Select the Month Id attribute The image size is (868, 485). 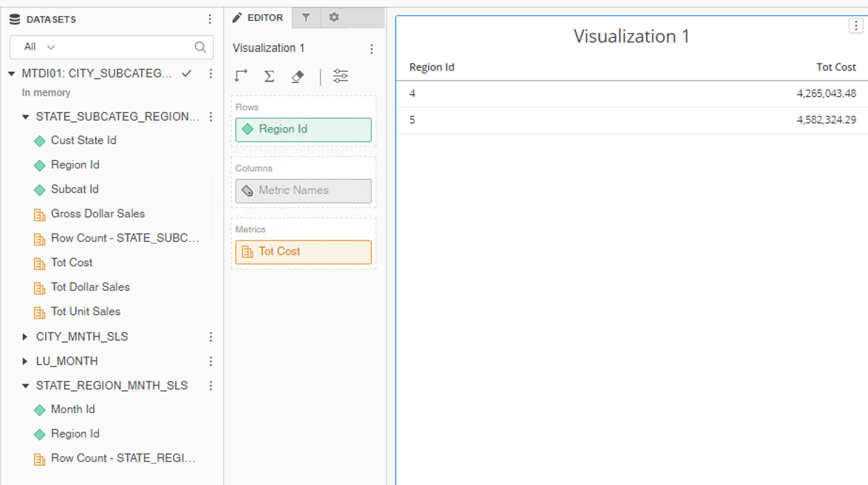pos(72,409)
